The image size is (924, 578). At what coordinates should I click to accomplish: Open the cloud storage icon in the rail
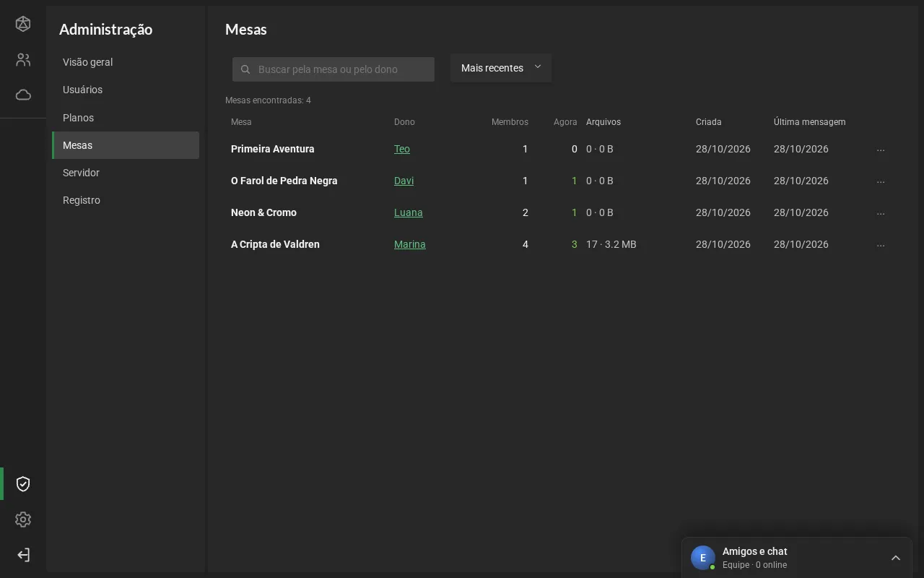click(23, 95)
